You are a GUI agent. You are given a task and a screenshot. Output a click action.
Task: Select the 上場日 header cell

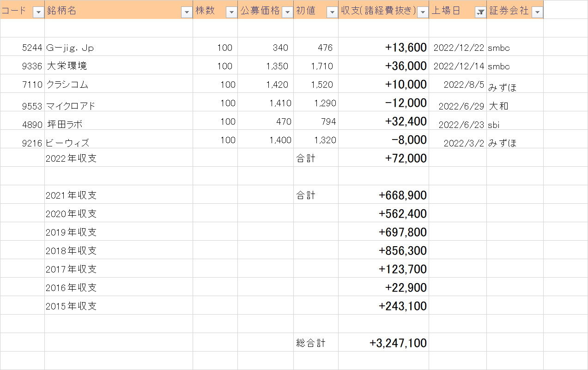458,9
